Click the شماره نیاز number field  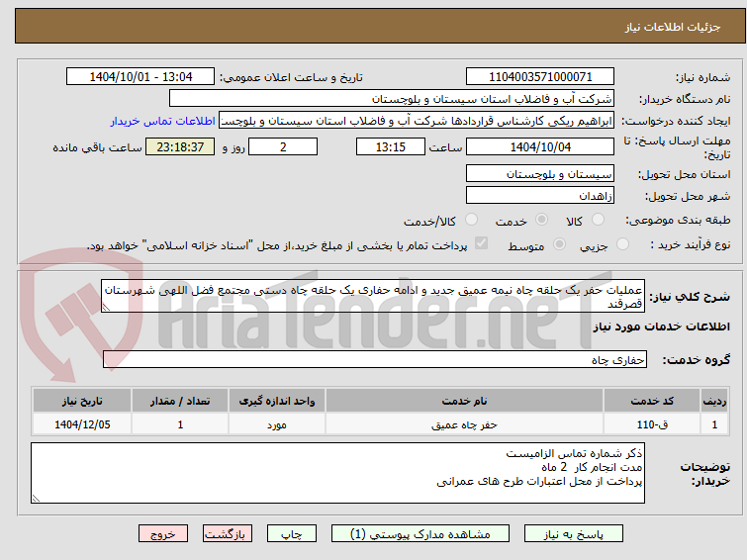pyautogui.click(x=540, y=77)
